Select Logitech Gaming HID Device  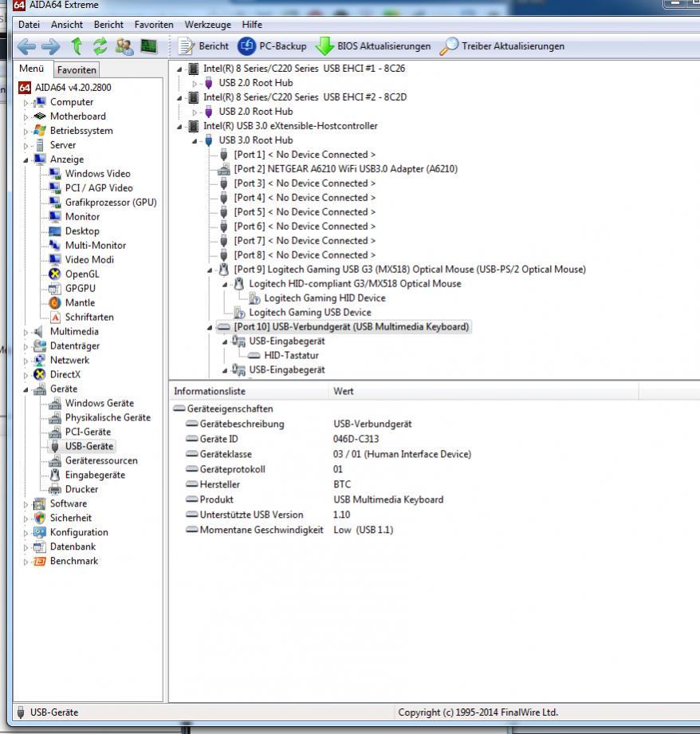point(324,298)
